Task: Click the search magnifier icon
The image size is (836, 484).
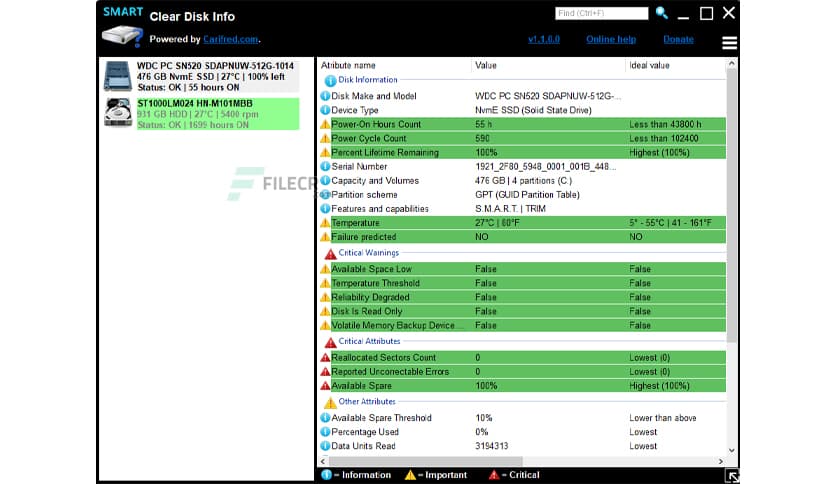Action: [662, 13]
